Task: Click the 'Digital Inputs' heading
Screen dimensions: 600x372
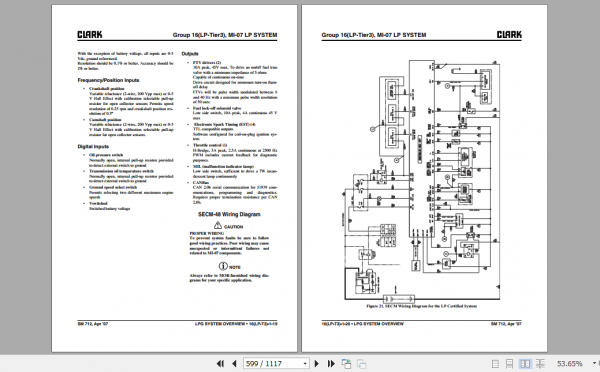Action: (x=93, y=146)
